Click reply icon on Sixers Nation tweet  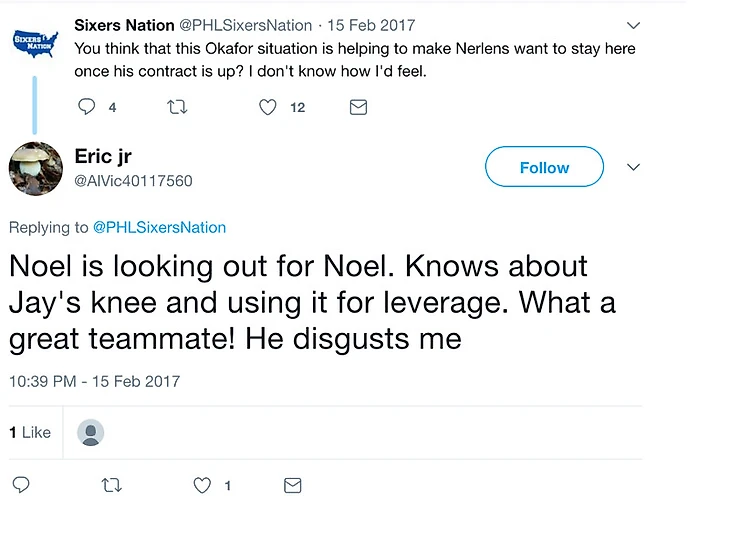[87, 107]
